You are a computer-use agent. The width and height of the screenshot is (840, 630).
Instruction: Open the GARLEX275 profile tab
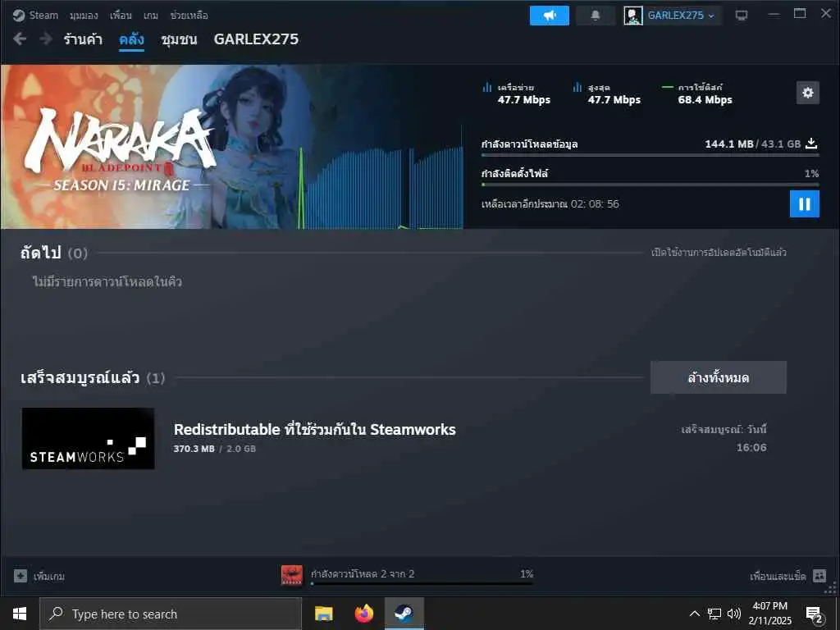256,39
